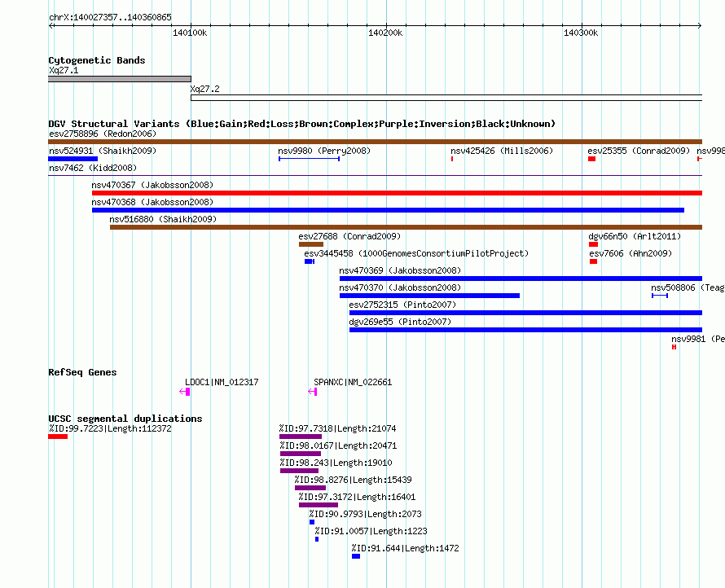The width and height of the screenshot is (725, 588).
Task: Select the dgv269e55 (Pinto2007) blue bar
Action: click(x=525, y=330)
